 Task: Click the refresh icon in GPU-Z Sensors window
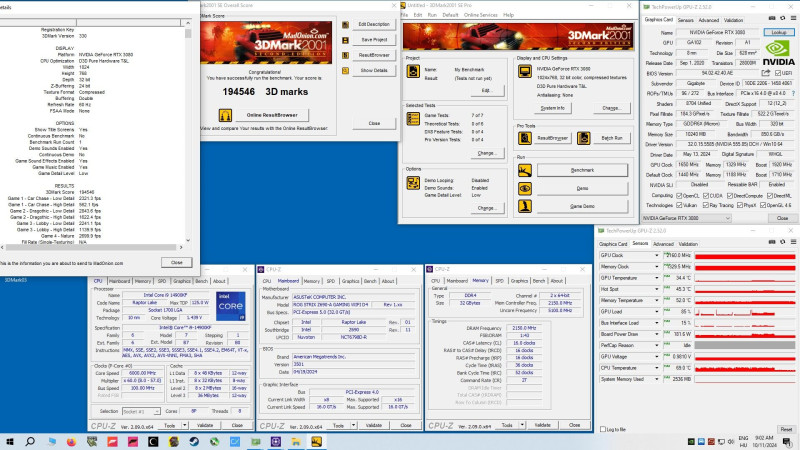coord(783,242)
